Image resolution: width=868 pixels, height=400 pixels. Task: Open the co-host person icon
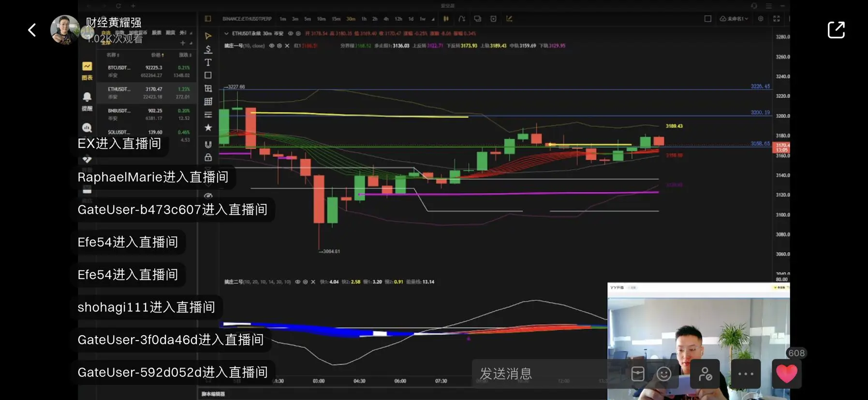tap(705, 373)
